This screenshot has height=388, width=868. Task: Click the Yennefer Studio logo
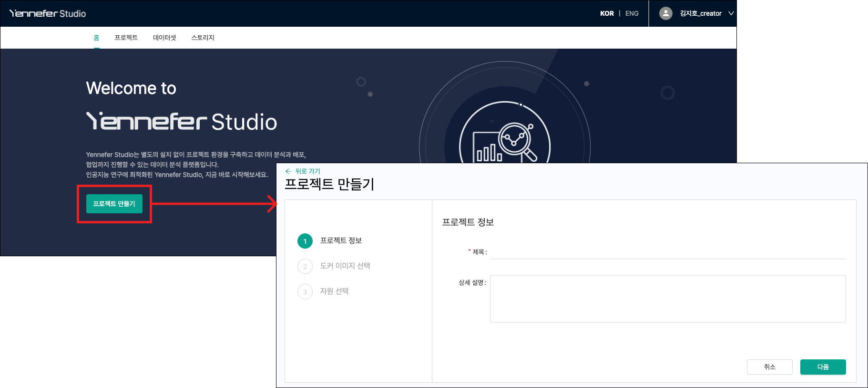(x=48, y=13)
